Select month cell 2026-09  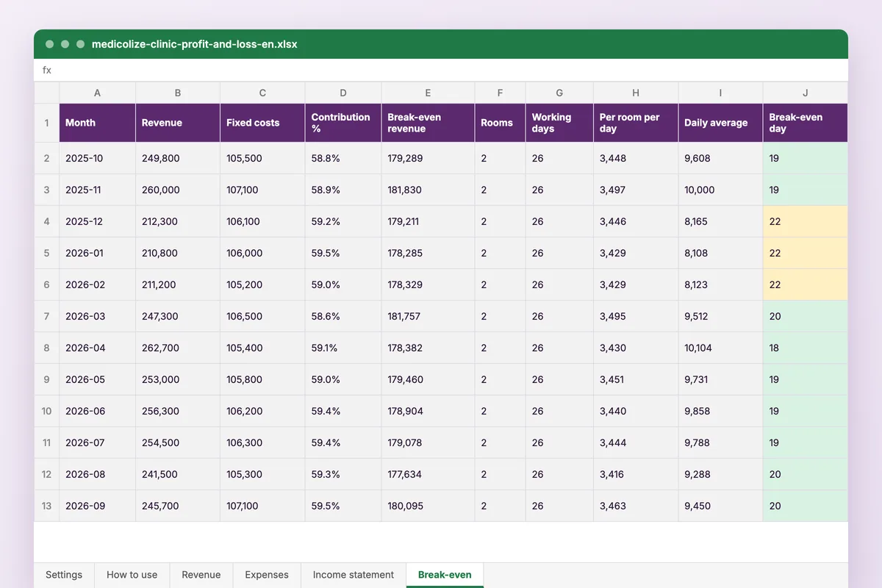click(x=97, y=506)
